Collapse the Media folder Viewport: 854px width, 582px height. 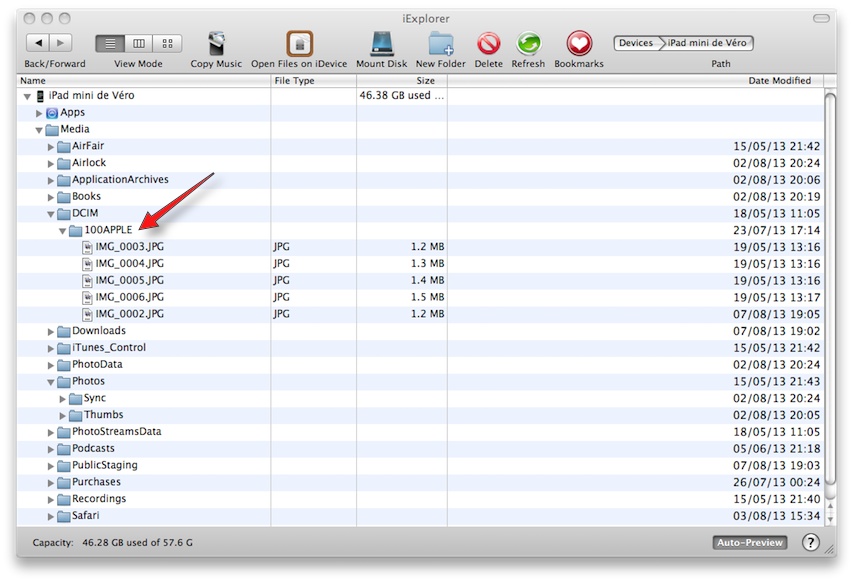pos(39,131)
